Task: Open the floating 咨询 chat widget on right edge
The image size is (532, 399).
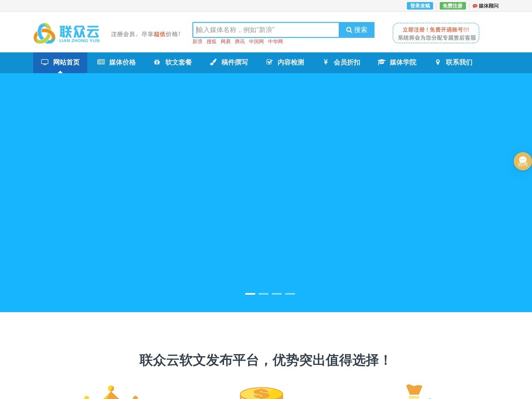Action: click(x=522, y=161)
